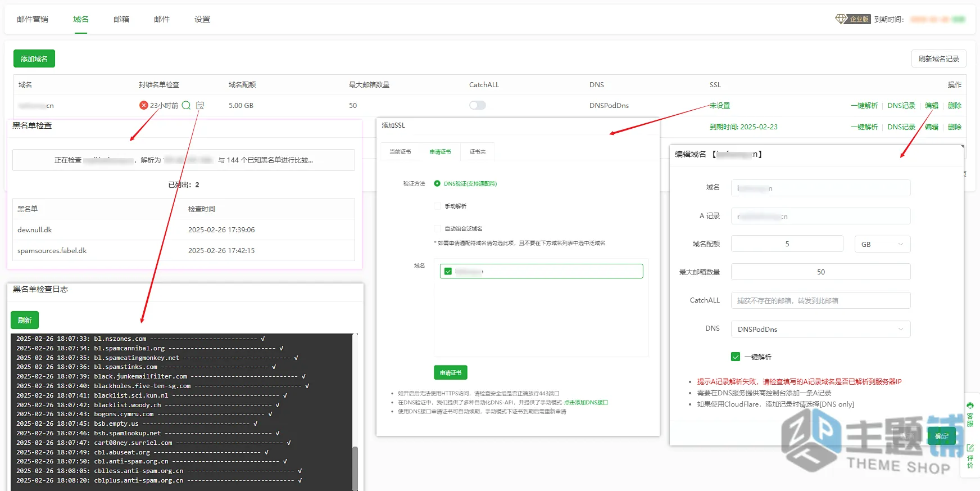Screen dimensions: 980x491
Task: Click the 23小时前 check time text
Action: click(164, 105)
